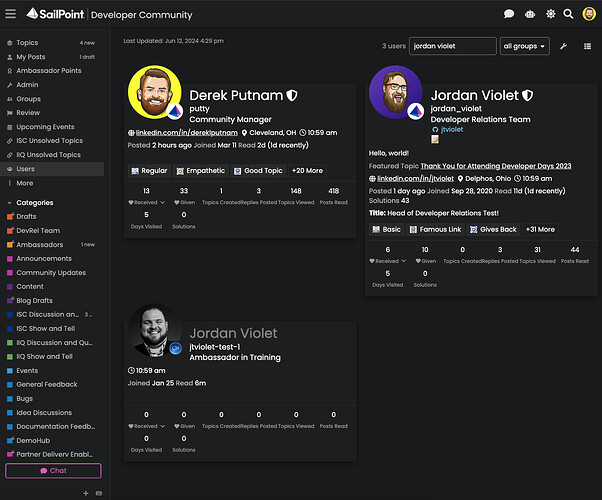Open the Community Updates category

(52, 273)
